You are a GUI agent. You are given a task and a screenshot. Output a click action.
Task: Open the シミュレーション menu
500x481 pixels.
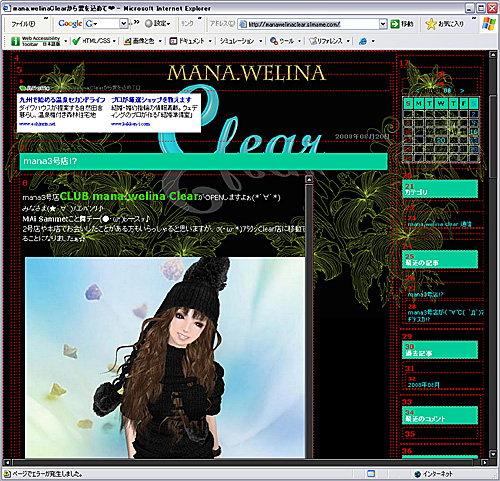241,41
